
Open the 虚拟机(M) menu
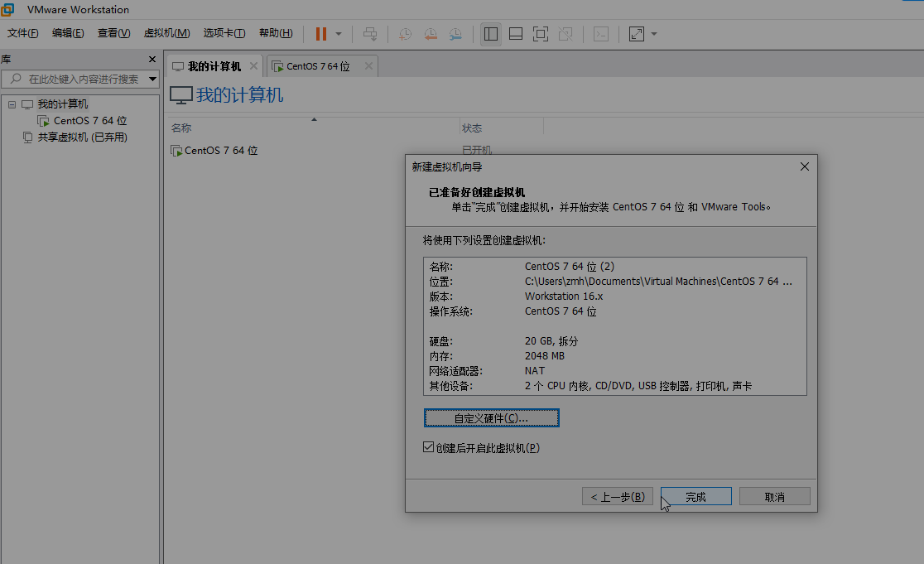166,33
